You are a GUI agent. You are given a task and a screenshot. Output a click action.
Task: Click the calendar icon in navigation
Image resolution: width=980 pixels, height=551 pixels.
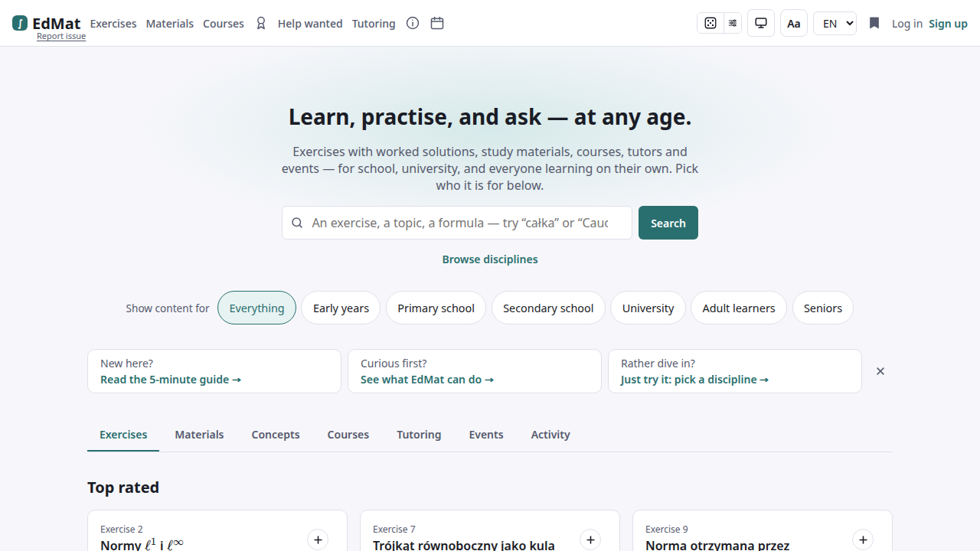pyautogui.click(x=437, y=23)
